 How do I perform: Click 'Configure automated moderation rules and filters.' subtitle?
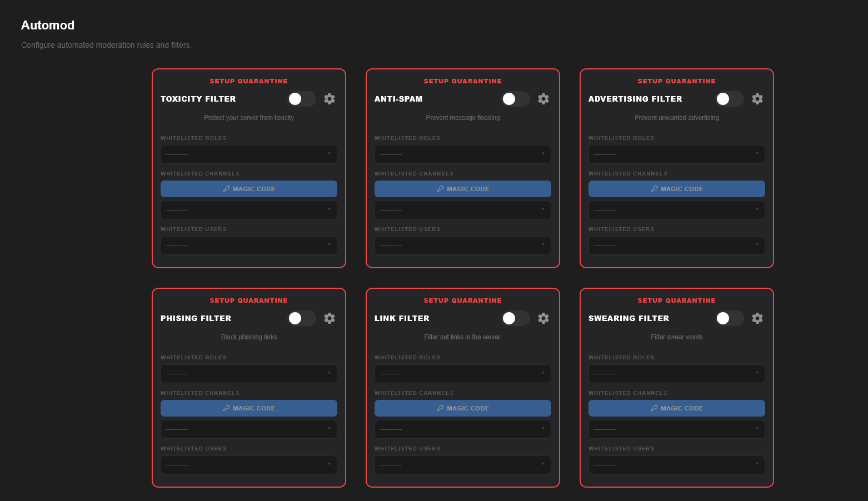[x=106, y=45]
